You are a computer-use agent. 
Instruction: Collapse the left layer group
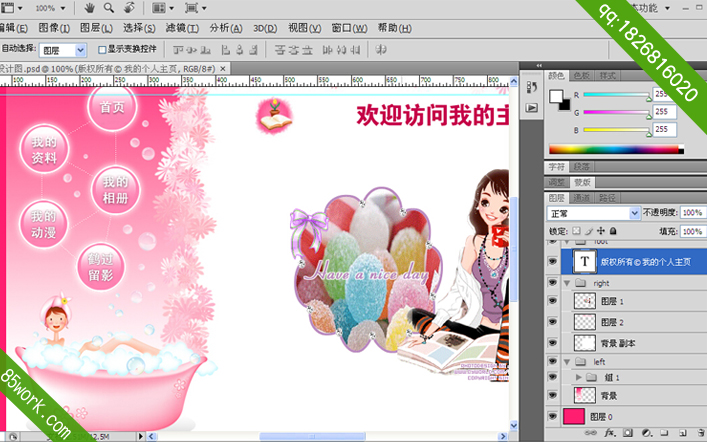(567, 362)
